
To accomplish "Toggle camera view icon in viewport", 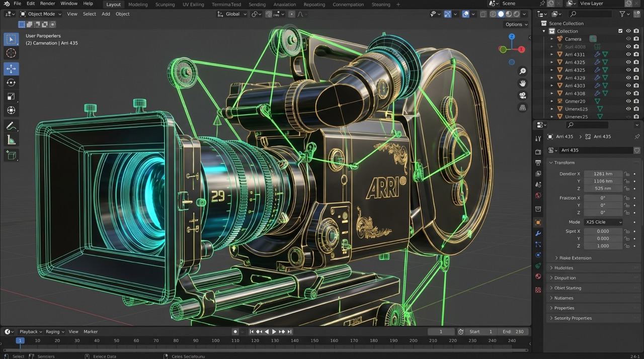I will click(523, 96).
